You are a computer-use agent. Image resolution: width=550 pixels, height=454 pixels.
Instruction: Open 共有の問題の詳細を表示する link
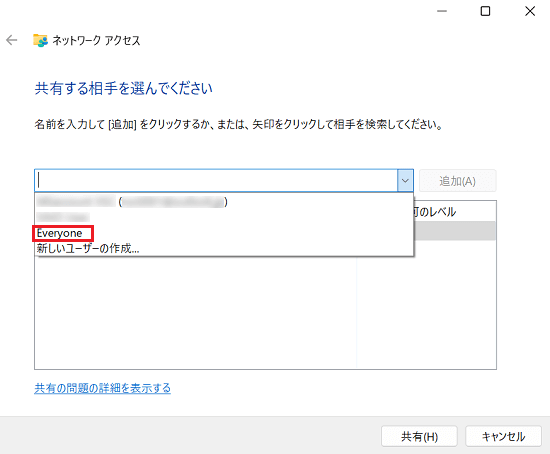click(102, 388)
